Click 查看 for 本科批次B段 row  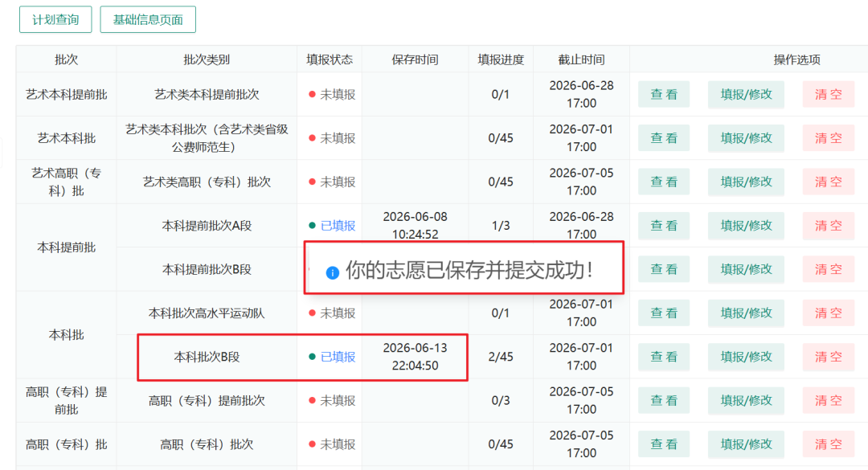click(664, 357)
